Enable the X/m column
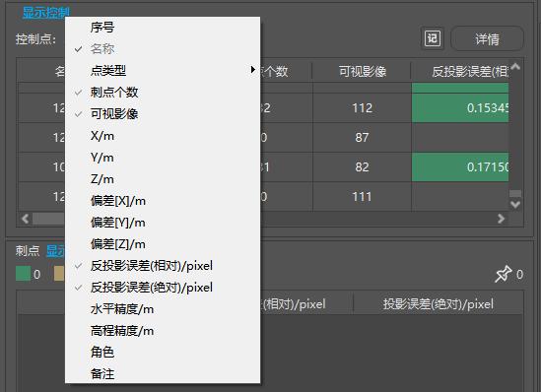Image resolution: width=541 pixels, height=392 pixels. [163, 136]
